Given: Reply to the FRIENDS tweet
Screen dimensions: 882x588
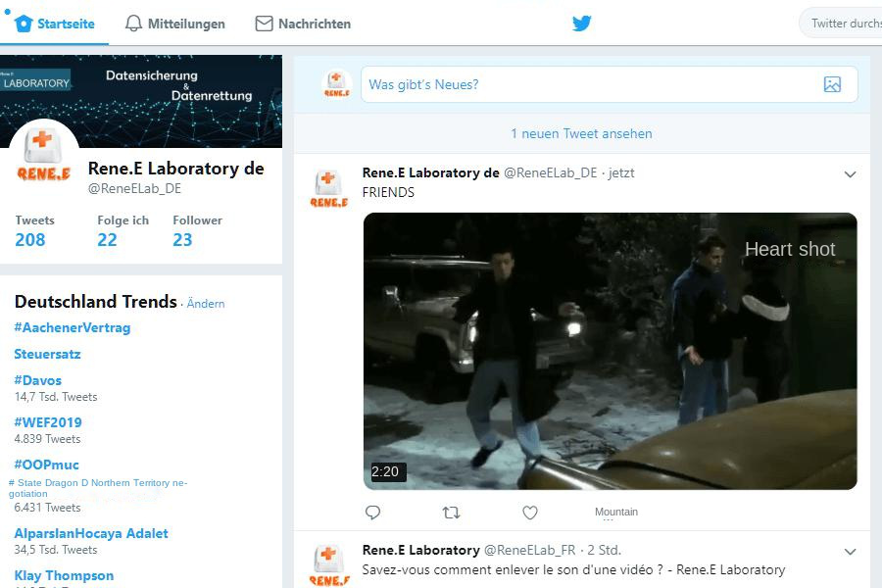Looking at the screenshot, I should (x=373, y=512).
